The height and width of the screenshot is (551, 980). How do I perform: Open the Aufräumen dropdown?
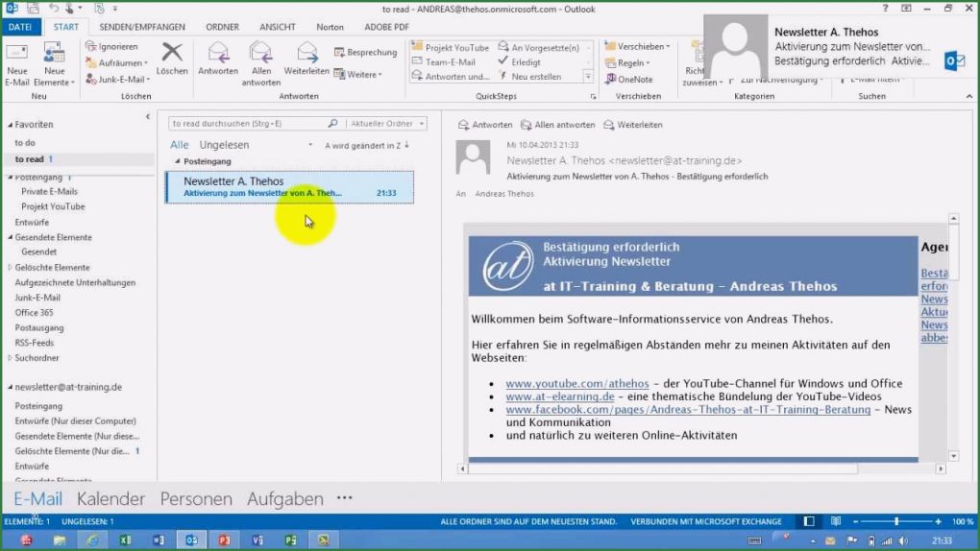pos(117,63)
